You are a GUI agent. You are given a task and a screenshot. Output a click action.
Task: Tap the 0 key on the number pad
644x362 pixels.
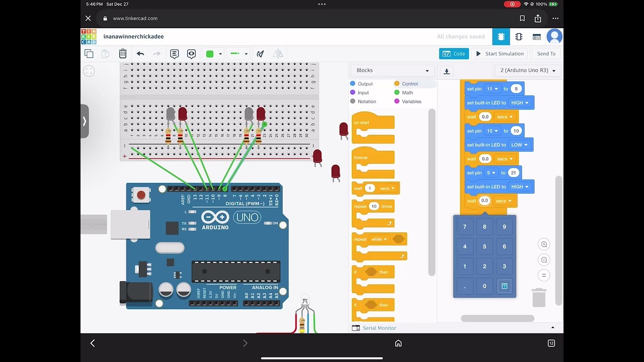[485, 286]
